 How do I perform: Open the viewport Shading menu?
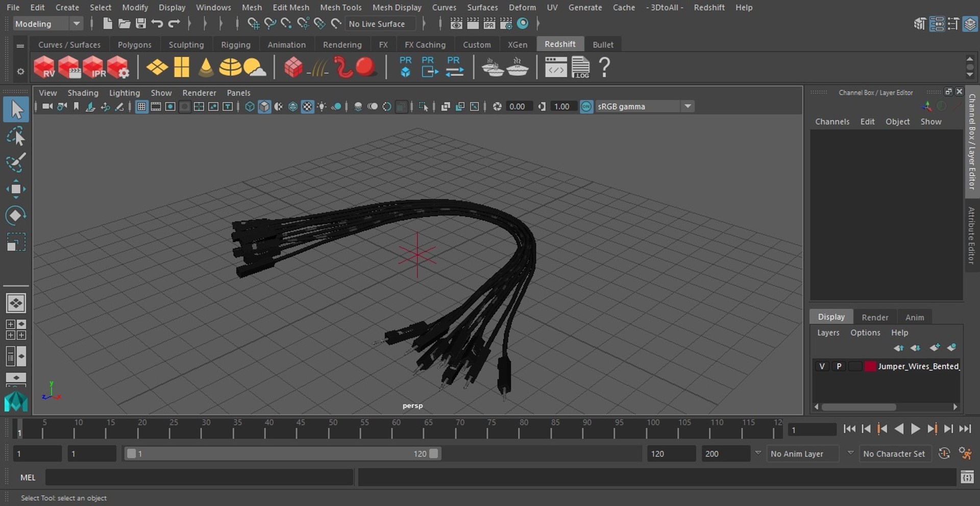click(x=83, y=92)
